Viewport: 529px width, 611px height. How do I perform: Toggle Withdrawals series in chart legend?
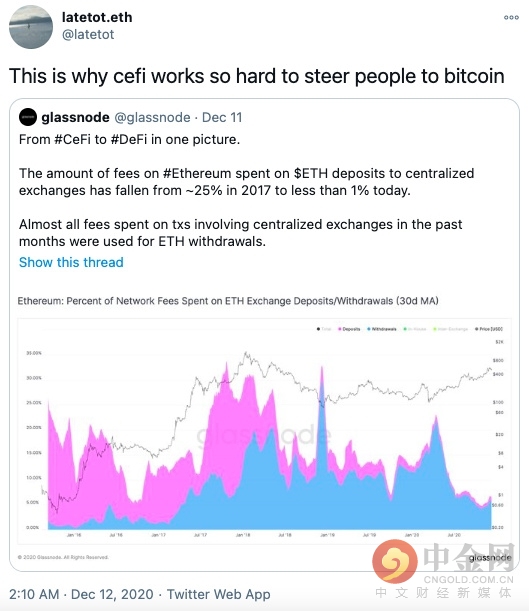coord(382,329)
